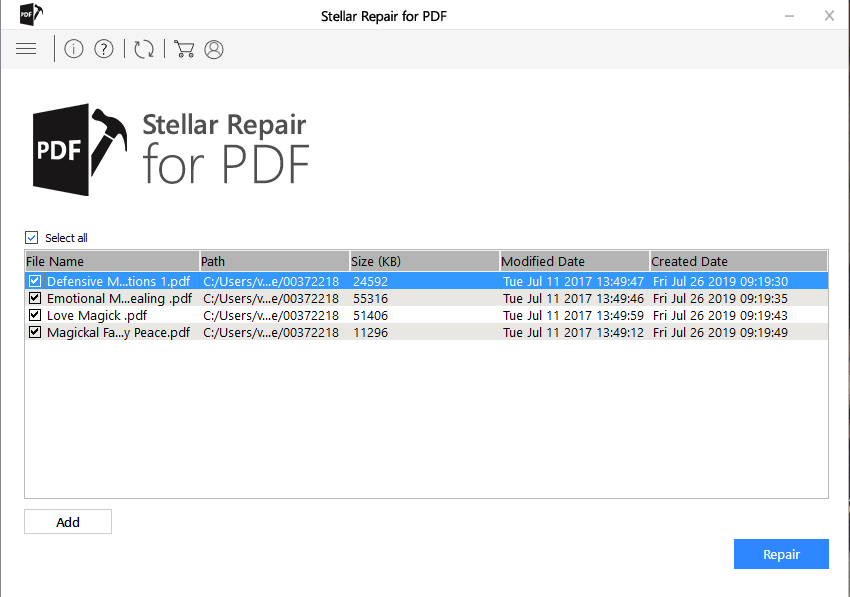Screen dimensions: 850x597
Task: Uncheck the Magickal Fa...y Peace.pdf checkbox
Action: click(35, 333)
